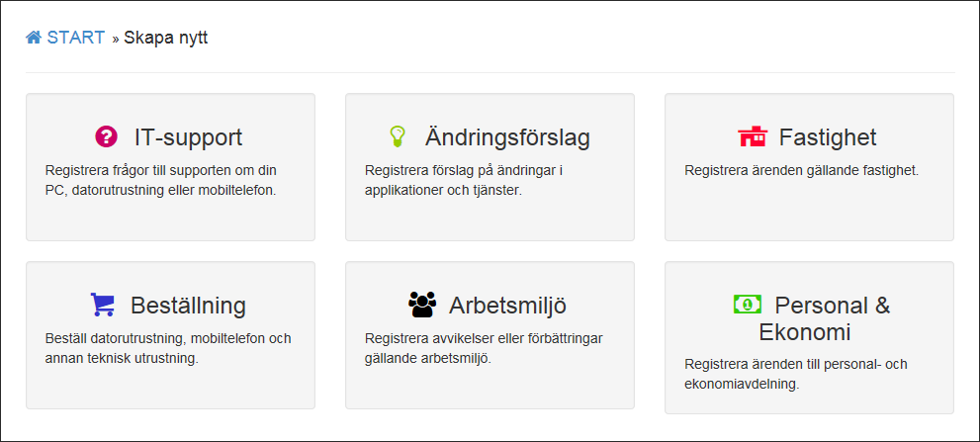Open the Ändringsförslag heading

pyautogui.click(x=507, y=136)
